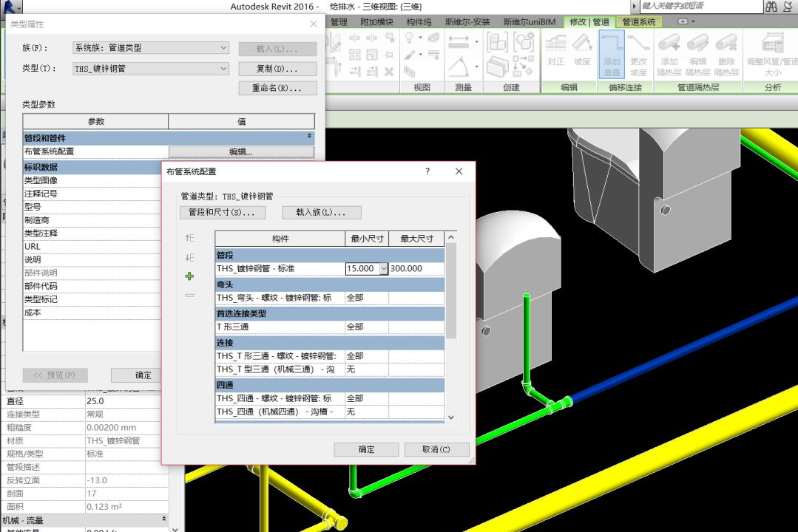Expand the 类型 THS_镀锌钢管 dropdown
Screen dimensions: 798x532
(223, 69)
